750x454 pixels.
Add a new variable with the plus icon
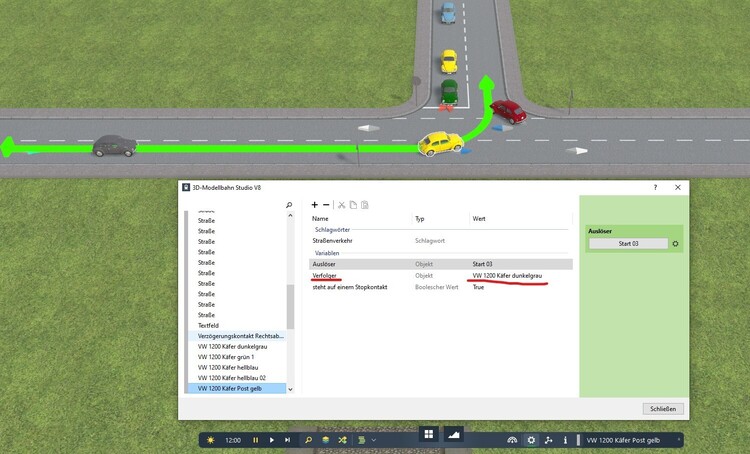tap(314, 205)
